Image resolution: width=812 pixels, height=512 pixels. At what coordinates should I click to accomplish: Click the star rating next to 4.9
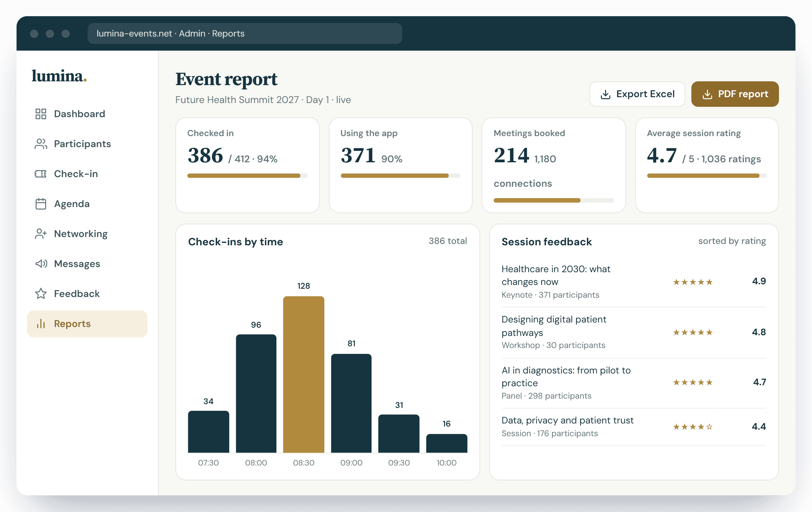[x=693, y=282]
